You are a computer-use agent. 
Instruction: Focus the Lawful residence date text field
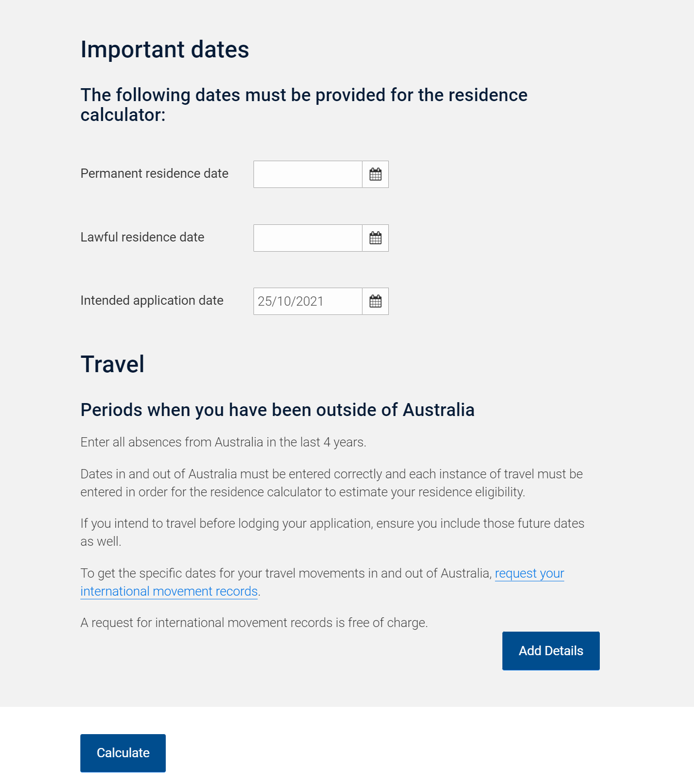click(308, 238)
